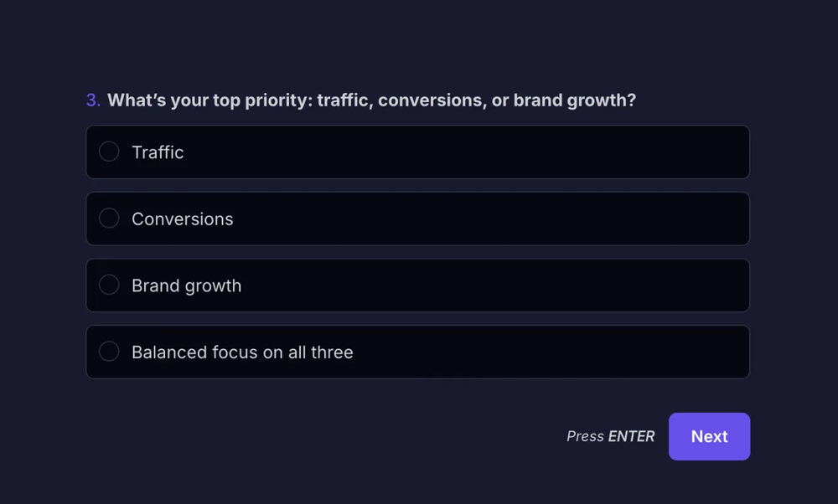Click the 'Press ENTER' hint text
Viewport: 838px width, 504px height.
[x=610, y=436]
